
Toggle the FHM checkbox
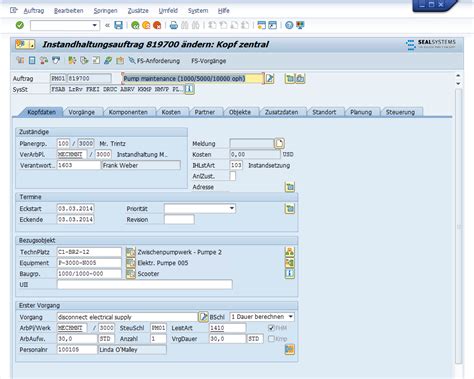(271, 328)
